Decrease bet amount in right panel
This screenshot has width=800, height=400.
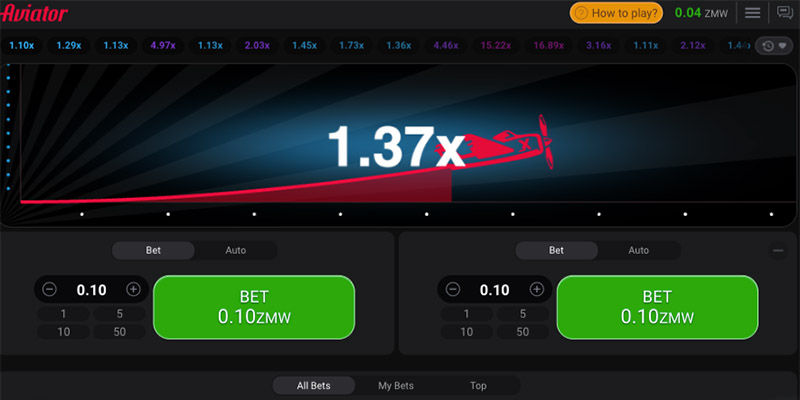tap(453, 289)
